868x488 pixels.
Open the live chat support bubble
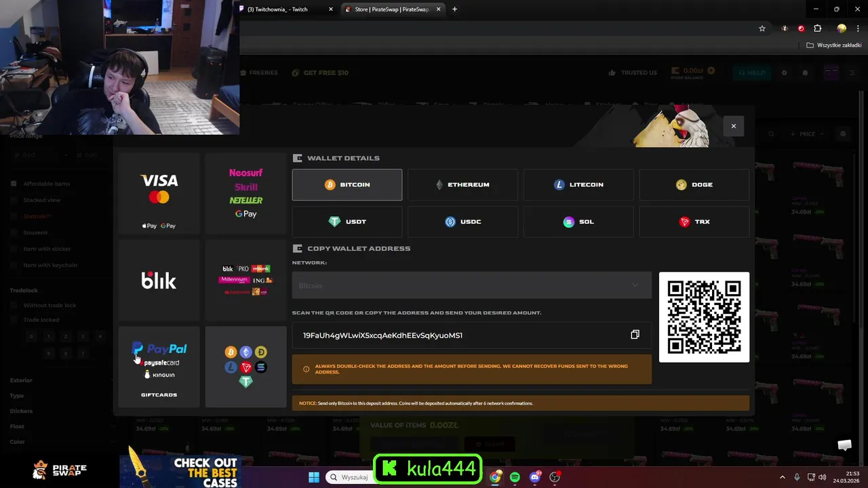[844, 445]
